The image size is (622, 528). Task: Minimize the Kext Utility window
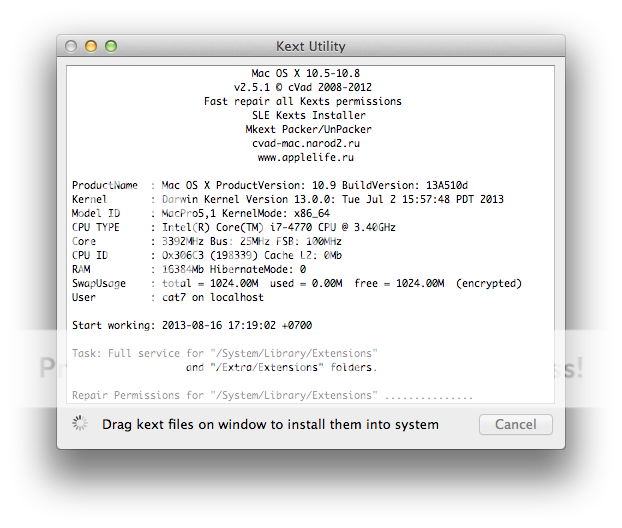(x=91, y=46)
